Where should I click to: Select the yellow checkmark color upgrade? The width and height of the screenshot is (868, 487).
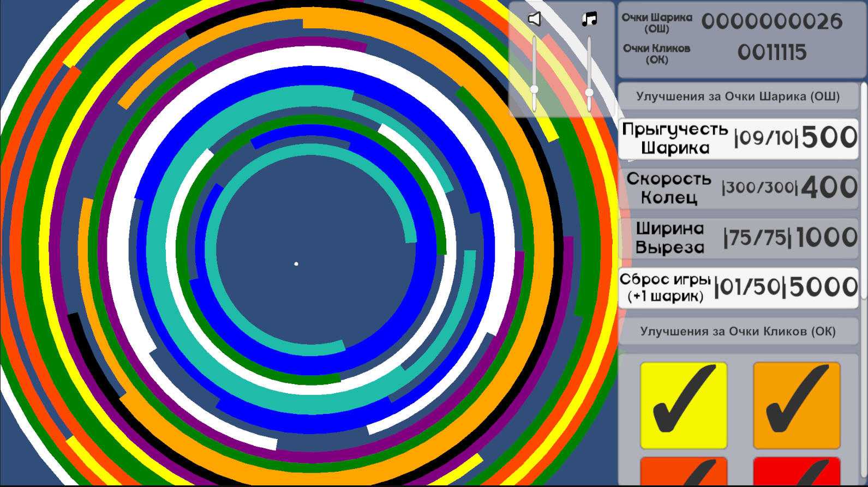point(684,406)
